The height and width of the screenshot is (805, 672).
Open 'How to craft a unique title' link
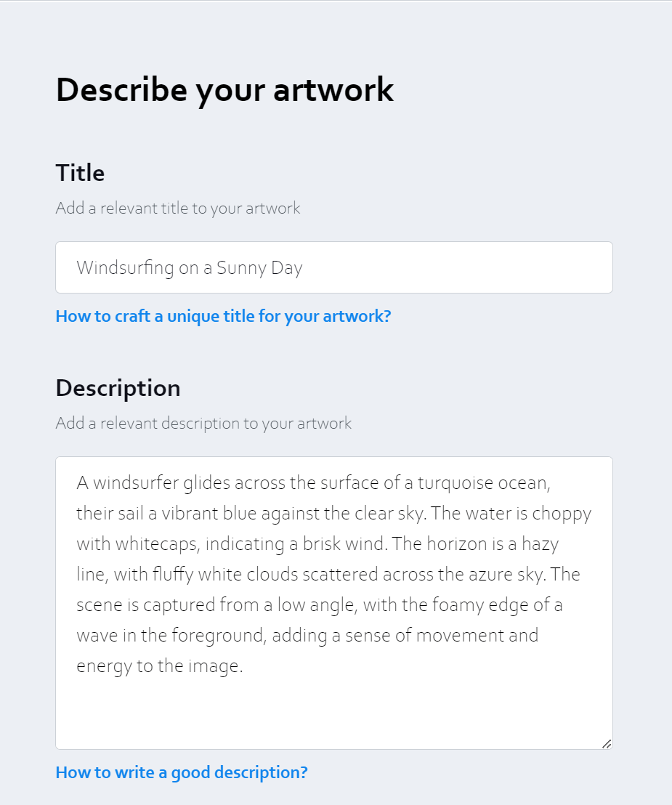coord(223,316)
